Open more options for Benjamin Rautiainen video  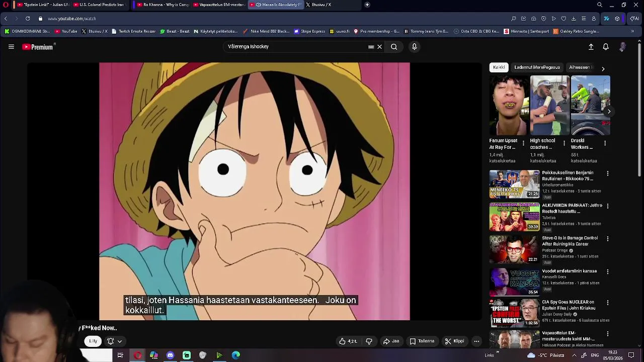(x=608, y=173)
